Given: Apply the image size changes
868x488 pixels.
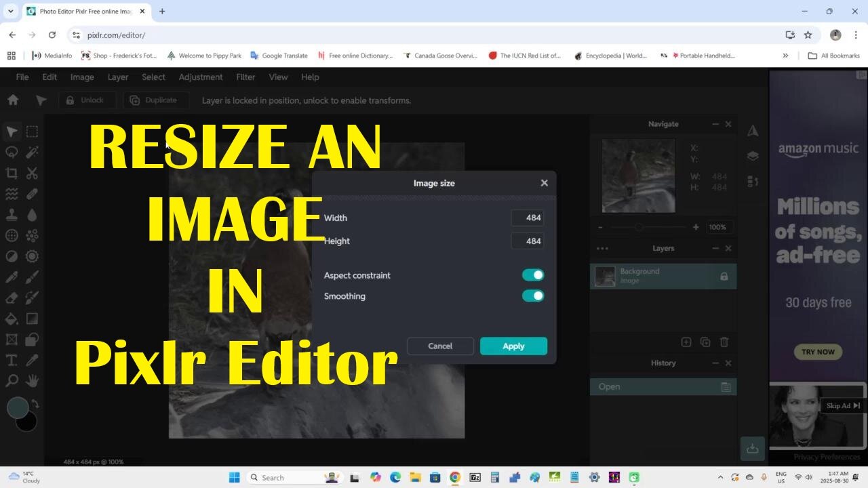Looking at the screenshot, I should [513, 346].
